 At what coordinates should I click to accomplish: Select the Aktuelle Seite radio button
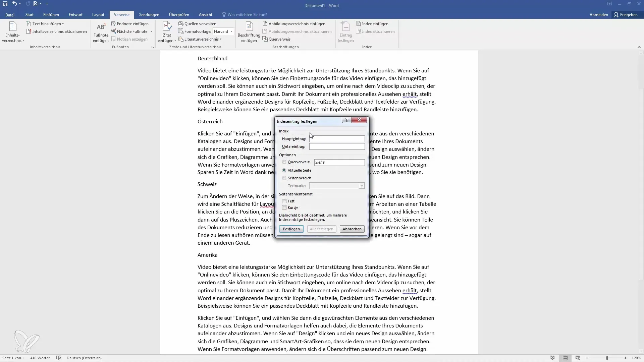pyautogui.click(x=284, y=170)
